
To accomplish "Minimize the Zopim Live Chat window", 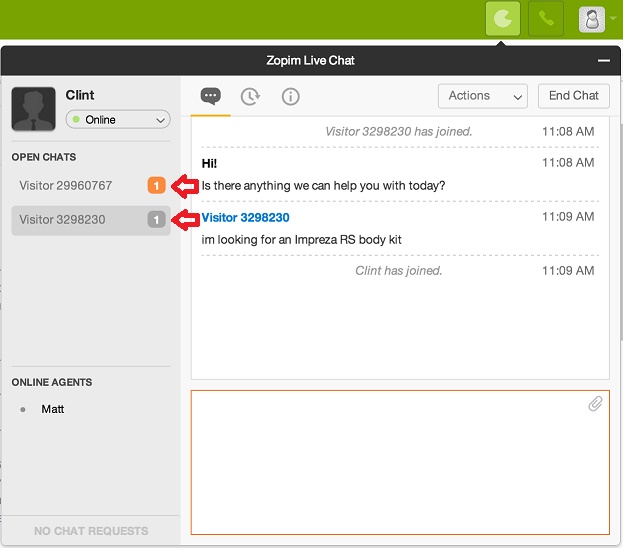I will (603, 61).
